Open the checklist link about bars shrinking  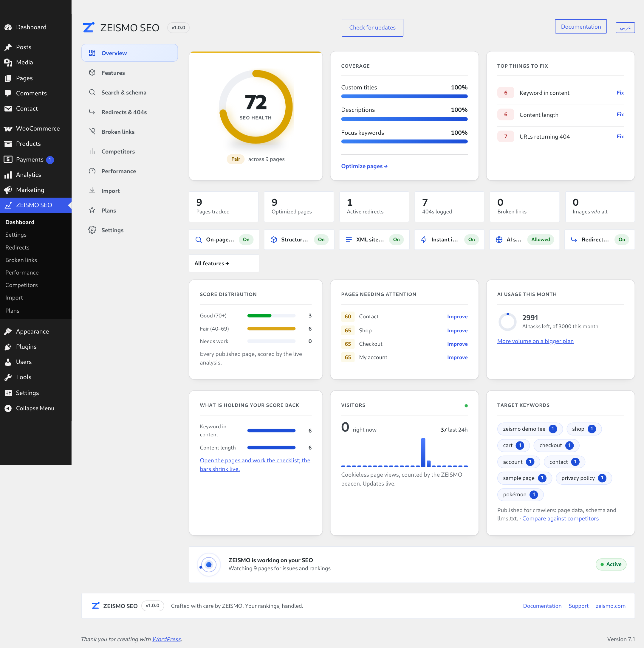pyautogui.click(x=255, y=465)
